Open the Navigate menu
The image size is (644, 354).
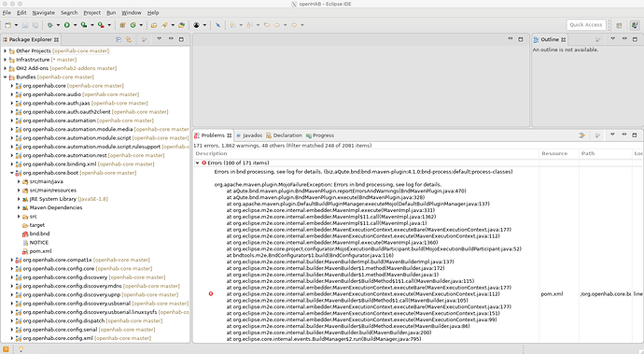click(x=44, y=13)
